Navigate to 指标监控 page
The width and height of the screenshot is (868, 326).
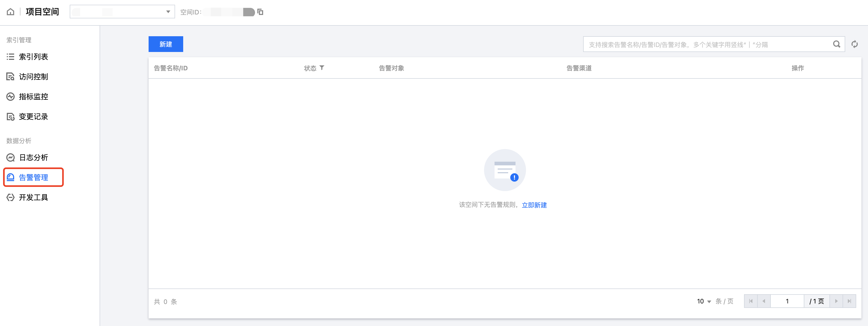tap(33, 97)
